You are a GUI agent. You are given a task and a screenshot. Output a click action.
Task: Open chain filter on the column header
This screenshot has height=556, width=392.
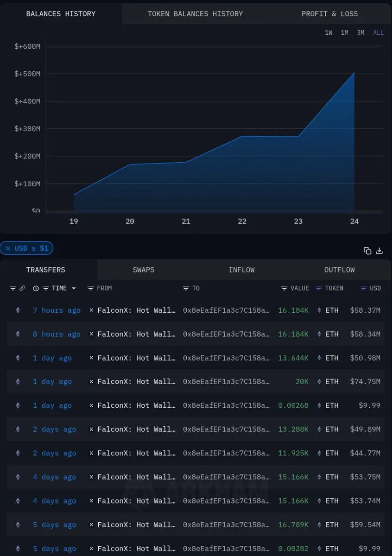click(x=13, y=288)
